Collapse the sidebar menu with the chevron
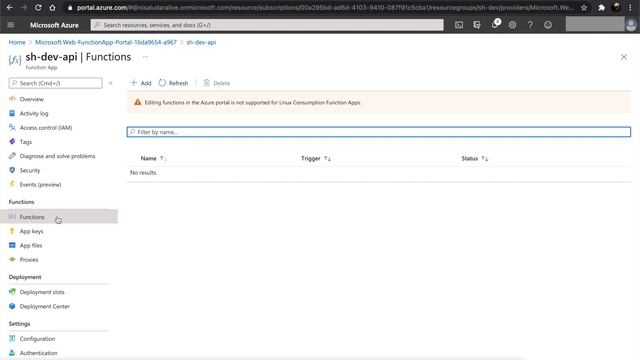Viewport: 640px width, 360px height. [x=111, y=83]
